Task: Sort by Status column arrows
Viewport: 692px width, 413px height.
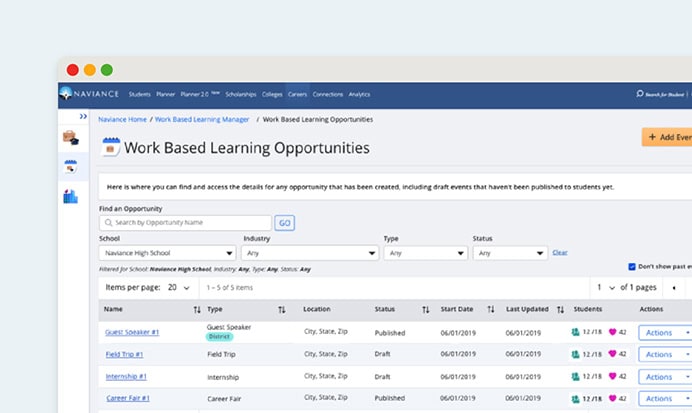Action: (425, 310)
